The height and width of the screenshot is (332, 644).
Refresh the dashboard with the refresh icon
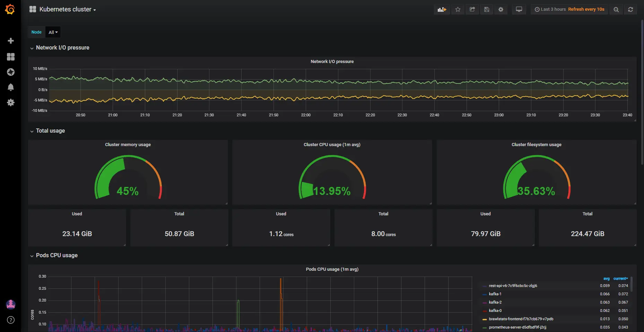pos(630,9)
